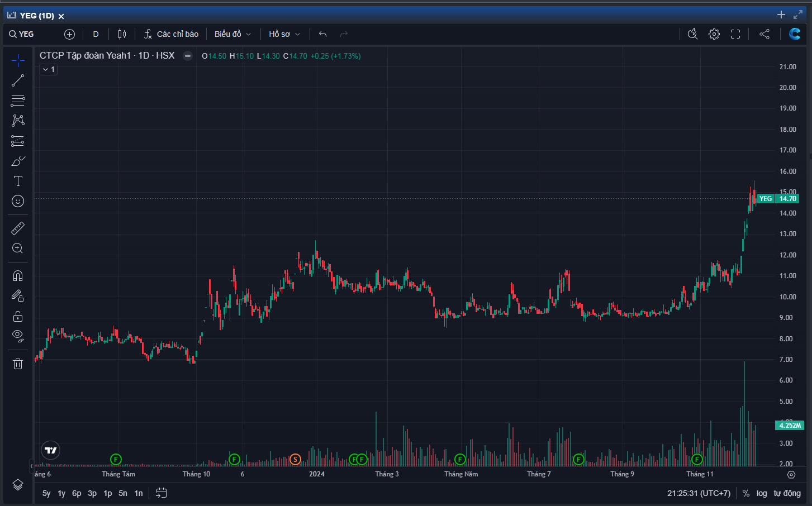Add a new chart tab with plus
Screen dimensions: 812x506
click(x=781, y=15)
